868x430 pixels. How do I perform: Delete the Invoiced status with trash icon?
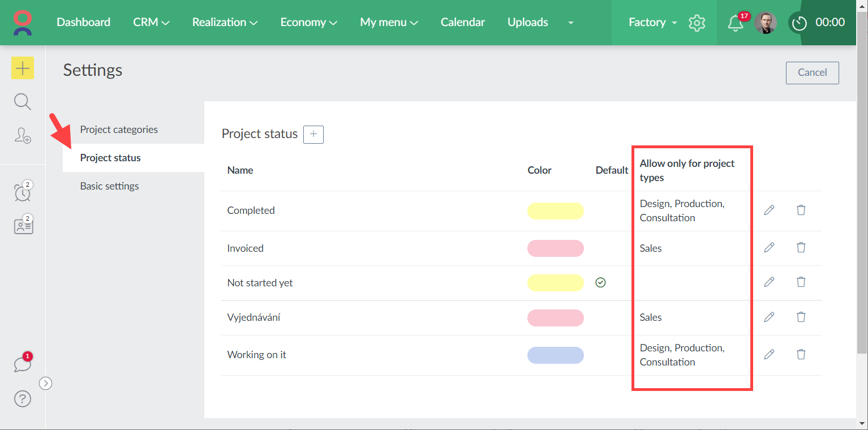801,247
